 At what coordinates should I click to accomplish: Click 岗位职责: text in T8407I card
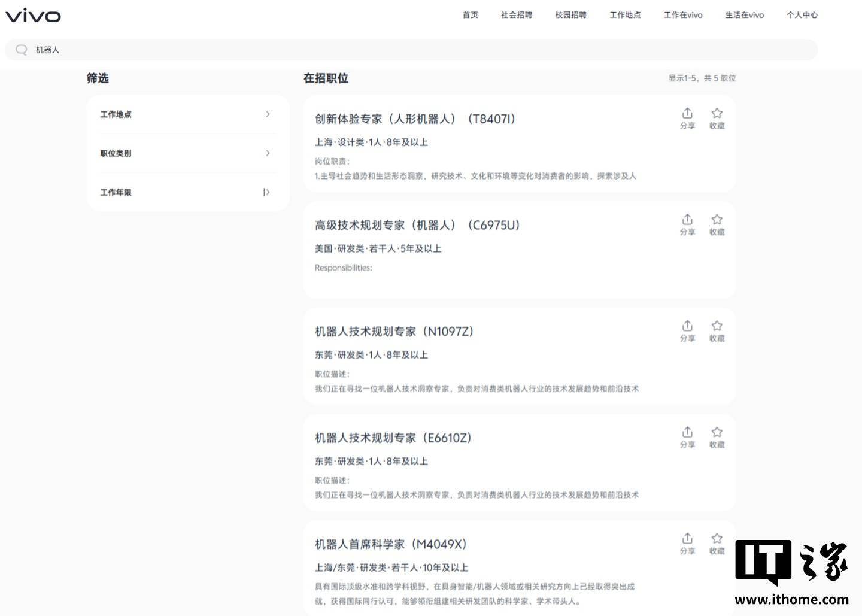coord(332,161)
